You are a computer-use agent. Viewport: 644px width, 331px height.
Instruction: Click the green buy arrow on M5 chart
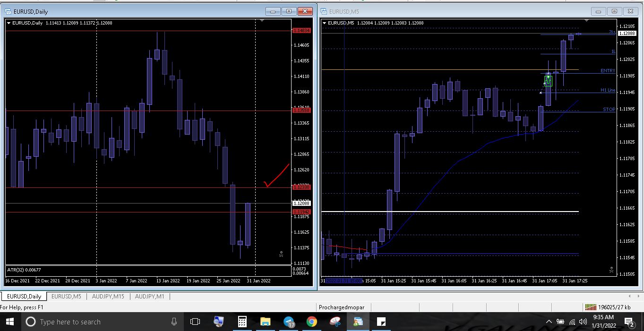(x=548, y=81)
